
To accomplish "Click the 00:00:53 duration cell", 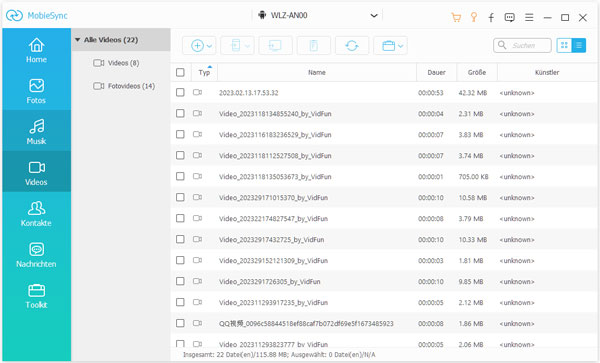I will [x=431, y=93].
